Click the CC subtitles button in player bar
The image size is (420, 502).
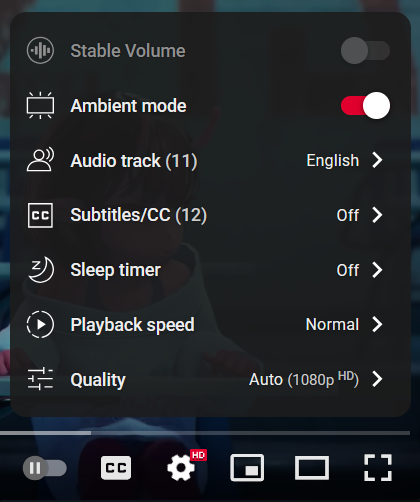tap(116, 468)
